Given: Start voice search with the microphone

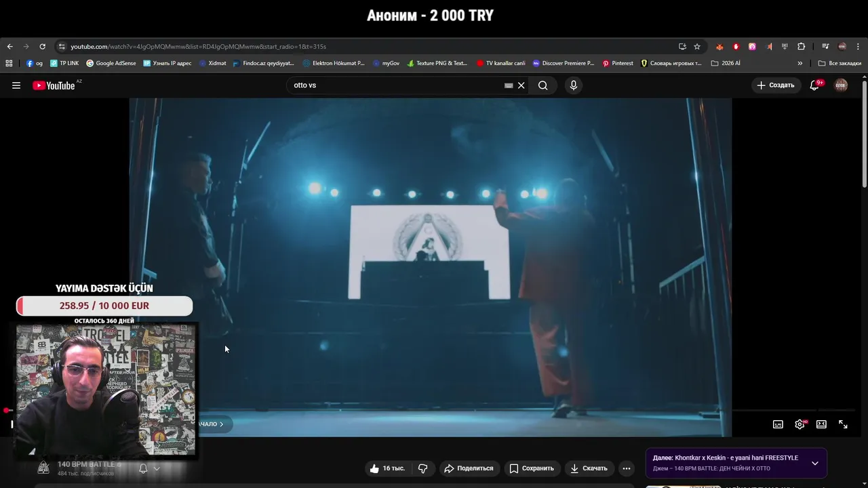Looking at the screenshot, I should 574,85.
